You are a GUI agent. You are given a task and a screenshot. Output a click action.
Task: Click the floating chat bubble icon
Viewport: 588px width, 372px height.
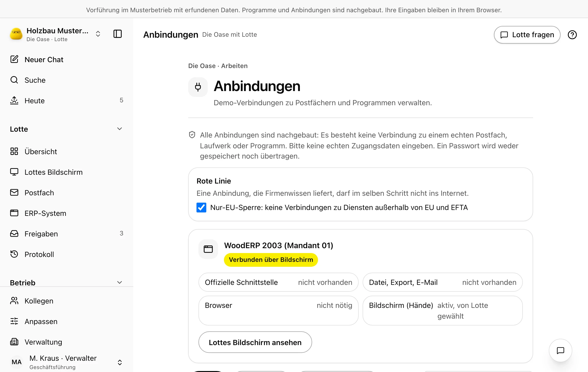click(560, 350)
